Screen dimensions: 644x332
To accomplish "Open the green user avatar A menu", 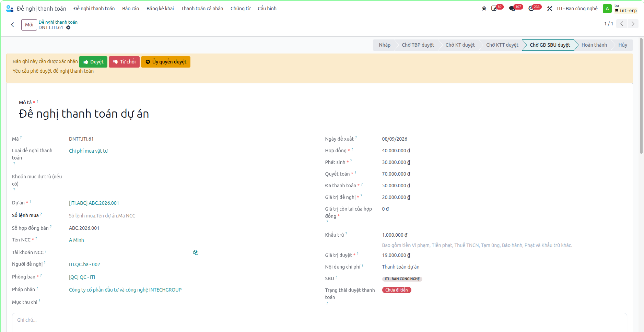I will [x=607, y=9].
